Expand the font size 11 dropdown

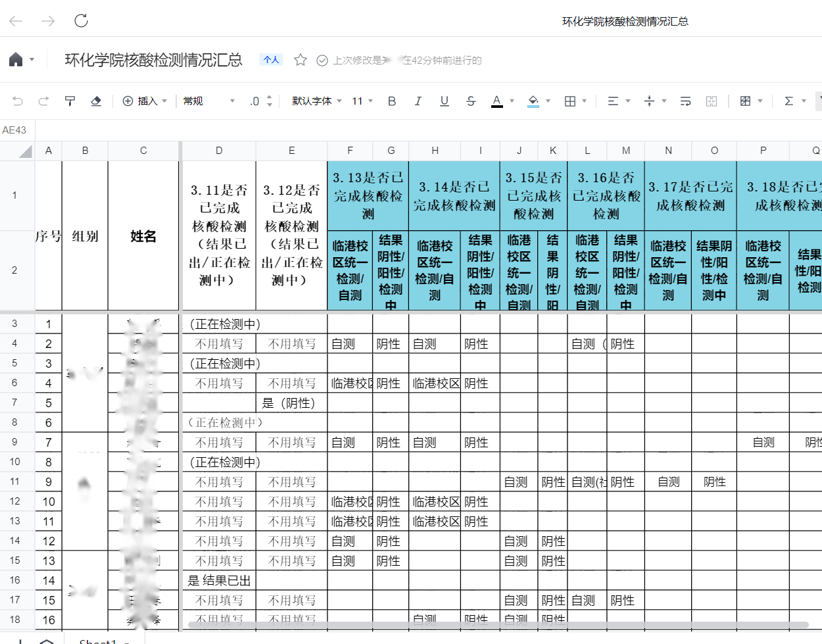pos(362,101)
